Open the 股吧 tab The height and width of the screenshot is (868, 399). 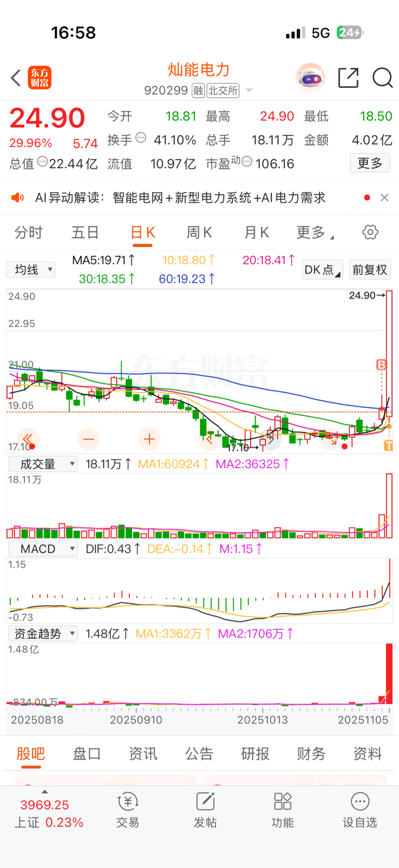point(31,754)
